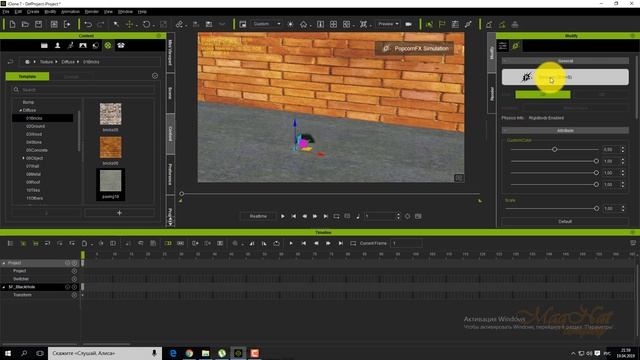640x360 pixels.
Task: Click the phone icon in Content panel
Action: [121, 45]
